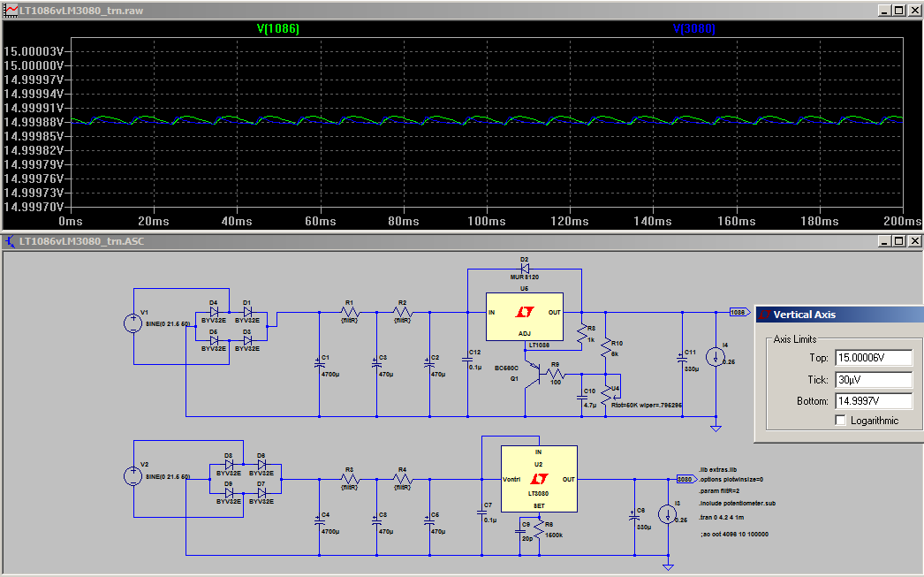Select bridge diode D1
The image size is (924, 577).
click(247, 312)
